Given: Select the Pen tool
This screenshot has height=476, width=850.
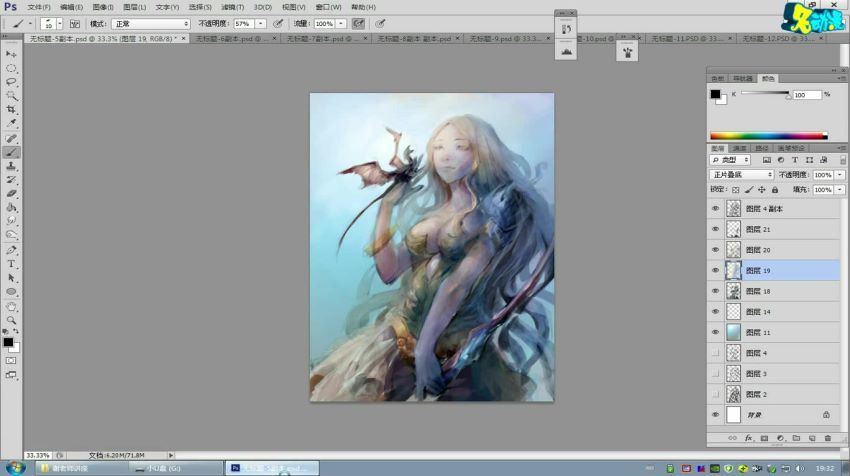Looking at the screenshot, I should [x=11, y=250].
